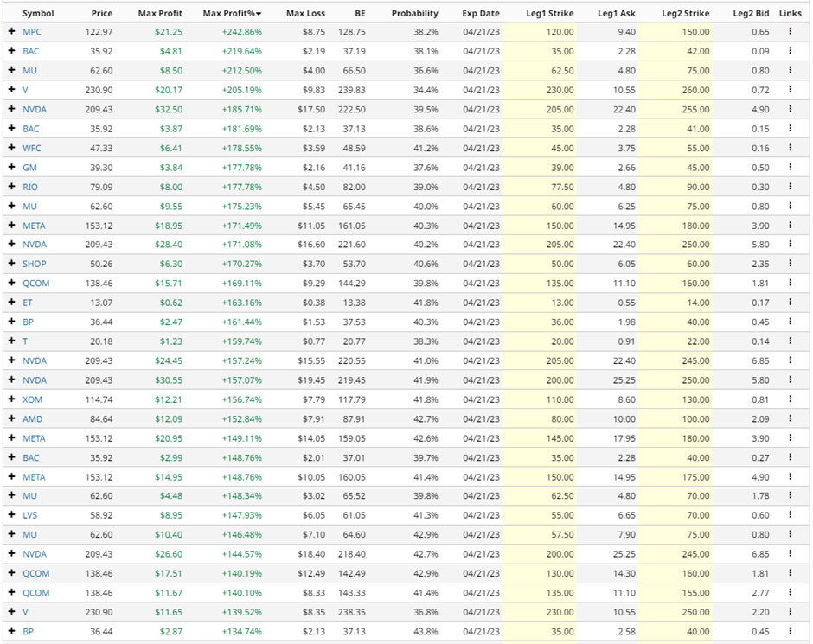Open links menu for row with +181.69% profit
Screen dimensions: 813x644
pyautogui.click(x=791, y=129)
